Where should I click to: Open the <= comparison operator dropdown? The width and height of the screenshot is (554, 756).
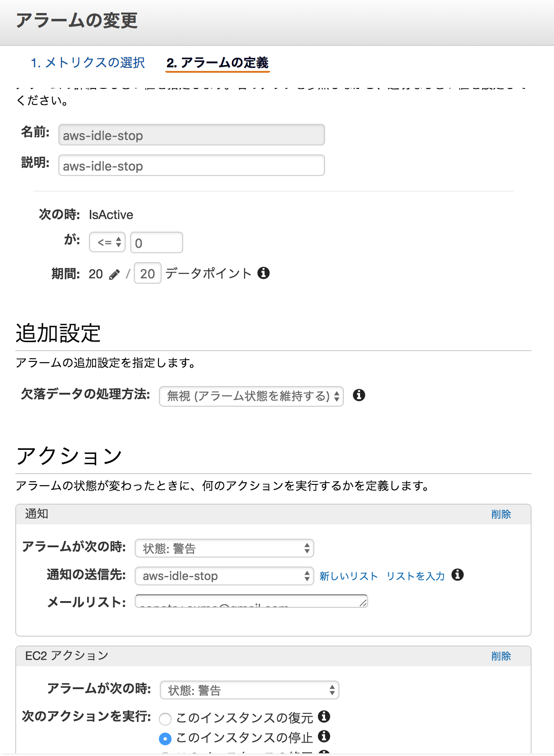107,242
